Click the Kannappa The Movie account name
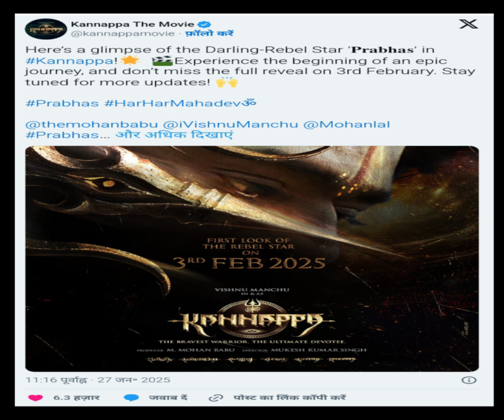The height and width of the screenshot is (420, 504). coord(132,24)
